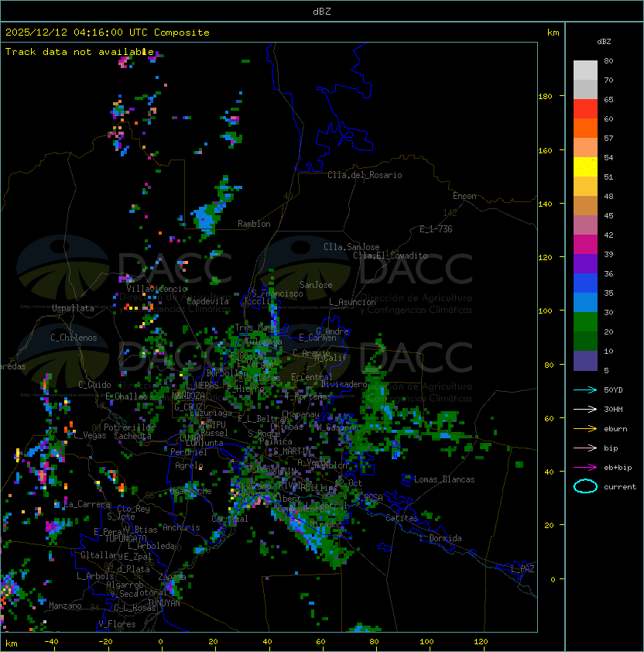Click the 'Track data not available' message

tap(80, 52)
